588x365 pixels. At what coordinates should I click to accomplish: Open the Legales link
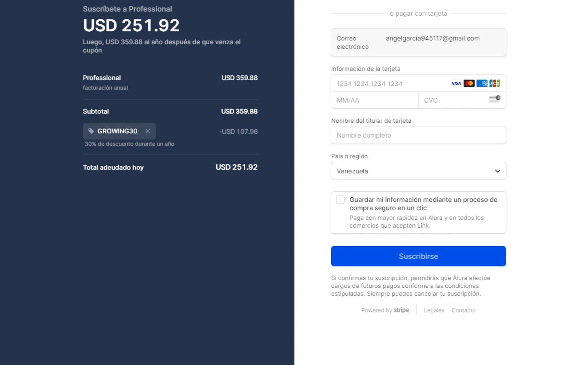coord(434,311)
